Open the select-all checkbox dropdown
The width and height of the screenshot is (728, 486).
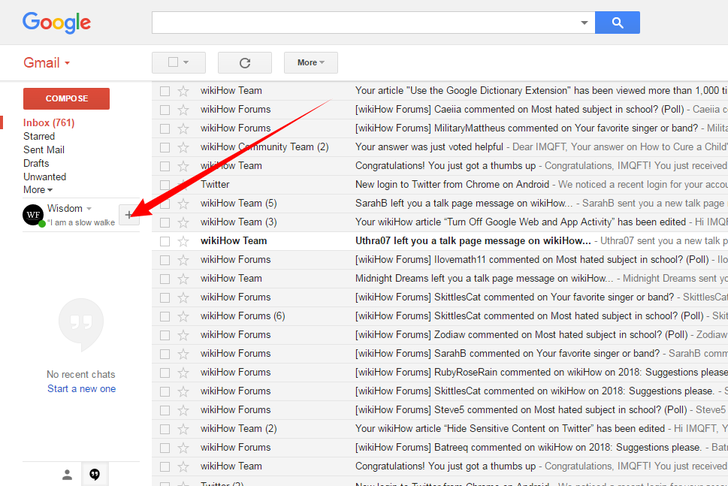pos(186,62)
